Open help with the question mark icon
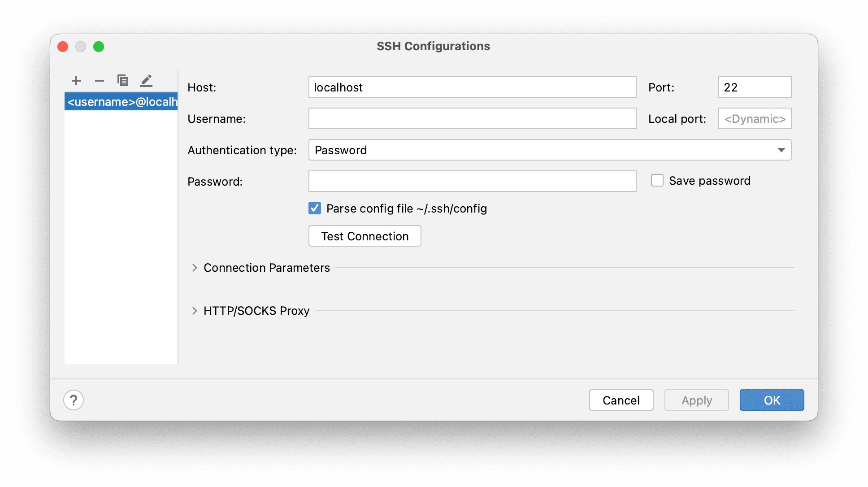 pyautogui.click(x=74, y=400)
